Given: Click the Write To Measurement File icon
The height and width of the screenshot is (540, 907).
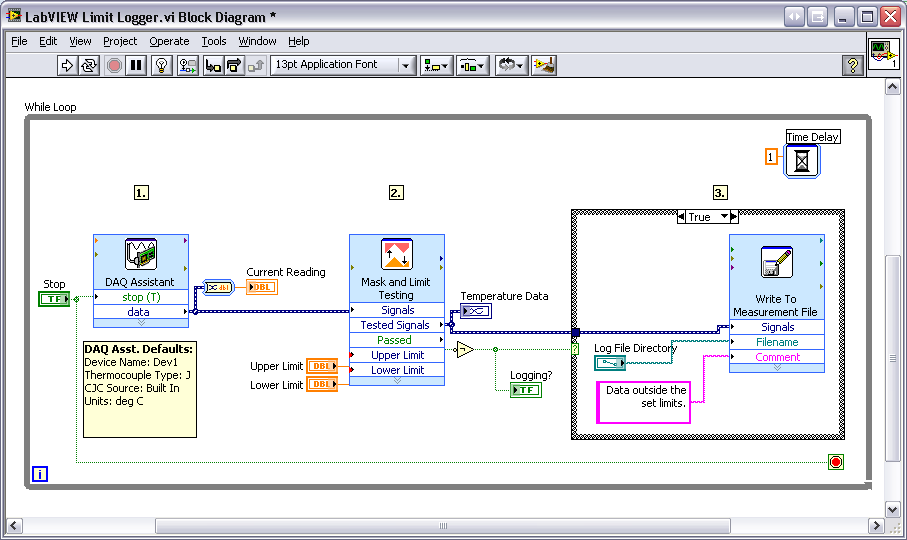Looking at the screenshot, I should click(776, 262).
